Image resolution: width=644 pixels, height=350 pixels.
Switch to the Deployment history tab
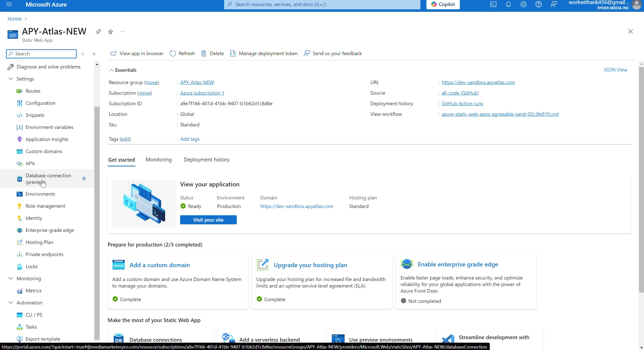coord(207,159)
